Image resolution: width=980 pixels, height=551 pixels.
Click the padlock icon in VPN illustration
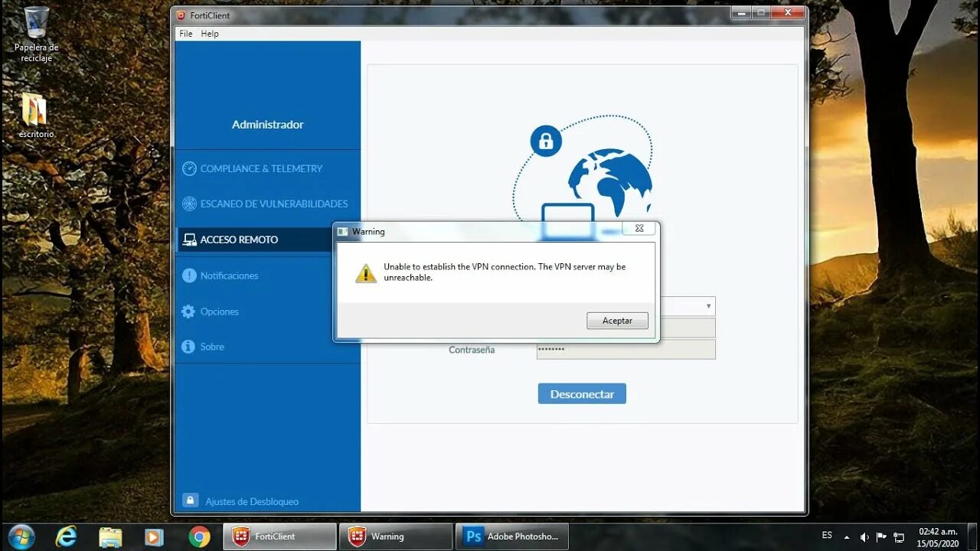click(546, 142)
